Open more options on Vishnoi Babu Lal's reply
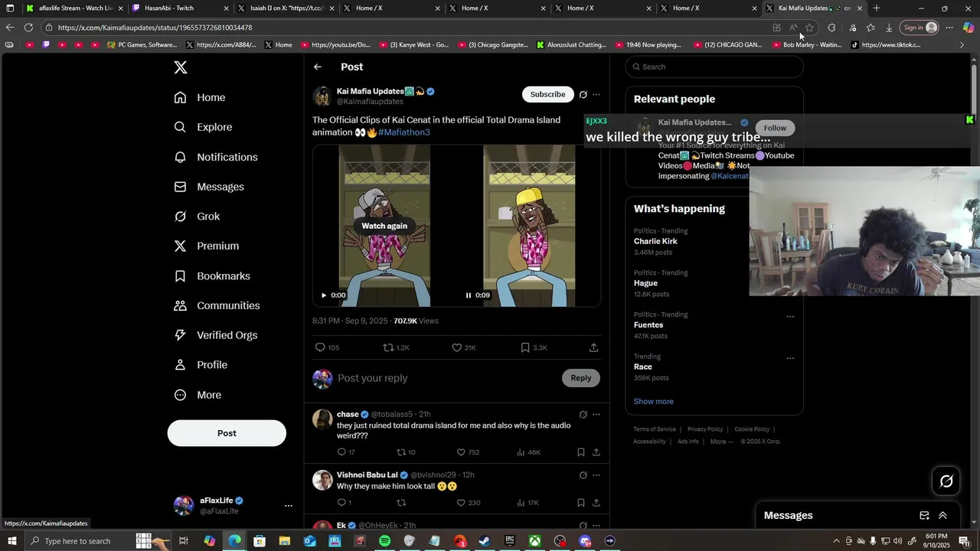980x551 pixels. click(596, 475)
